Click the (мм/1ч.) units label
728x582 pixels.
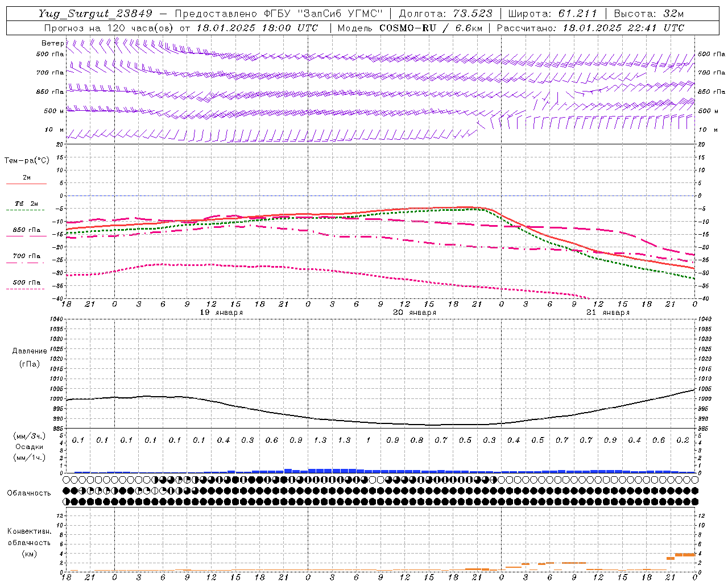tap(30, 458)
